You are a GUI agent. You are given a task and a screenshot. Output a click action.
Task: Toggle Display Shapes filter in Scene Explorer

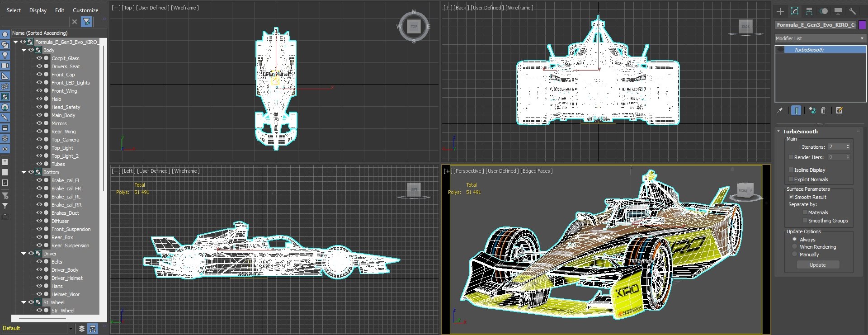pos(5,45)
